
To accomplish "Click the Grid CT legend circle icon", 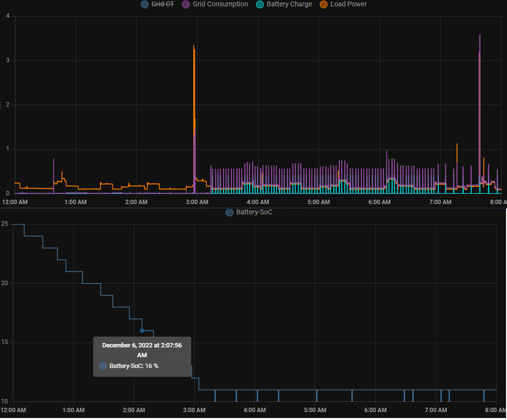I will 144,4.
